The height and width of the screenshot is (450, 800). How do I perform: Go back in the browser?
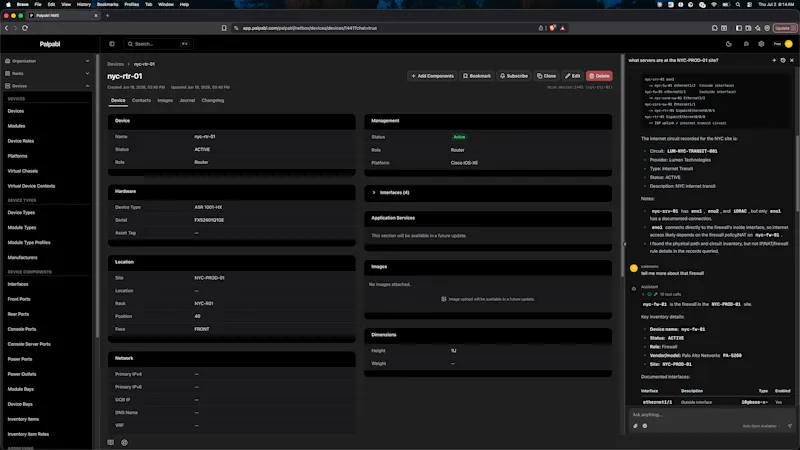7,28
